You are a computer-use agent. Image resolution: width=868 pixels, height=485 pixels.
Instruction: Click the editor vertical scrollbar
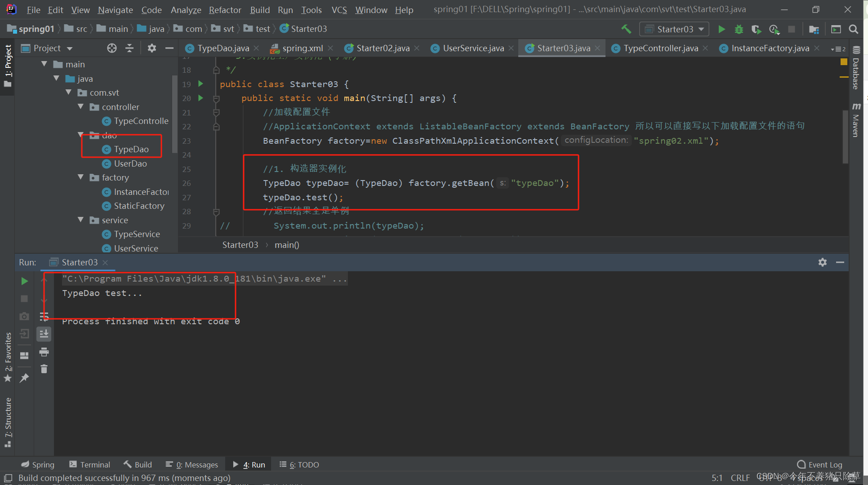tap(845, 136)
